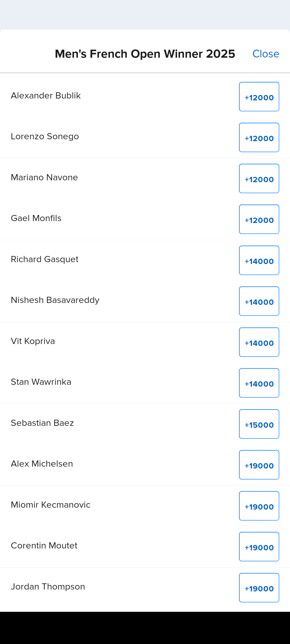Tap the Gael Monfils name row
The image size is (290, 644).
(x=36, y=218)
